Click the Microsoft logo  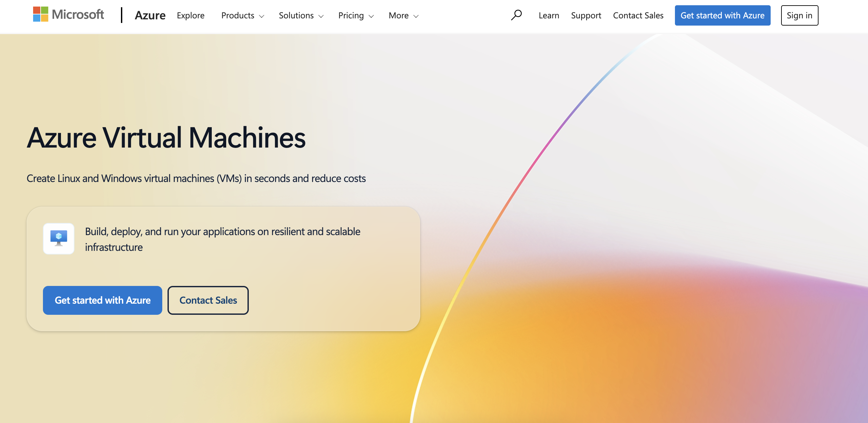click(69, 14)
